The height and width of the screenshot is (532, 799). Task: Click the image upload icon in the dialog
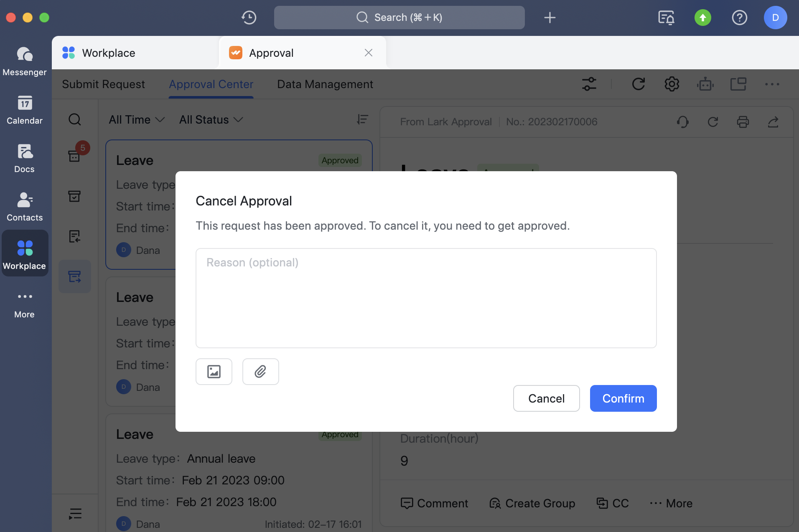(214, 371)
